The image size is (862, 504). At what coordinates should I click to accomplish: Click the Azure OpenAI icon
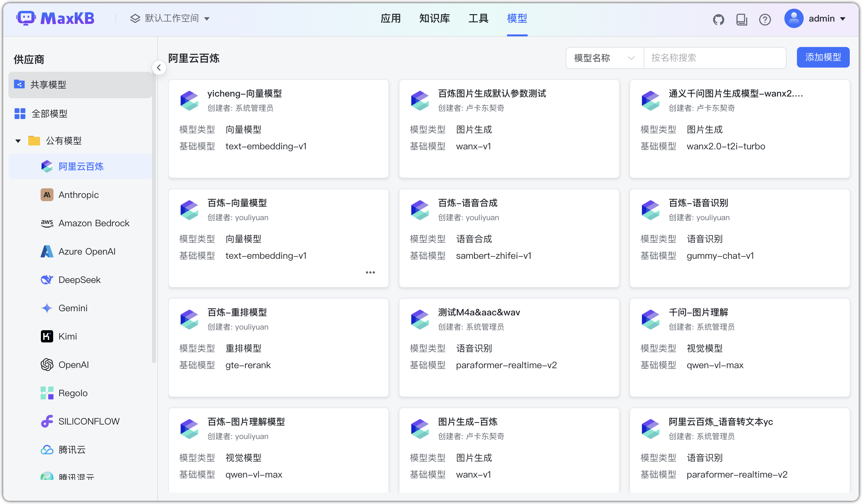[47, 251]
